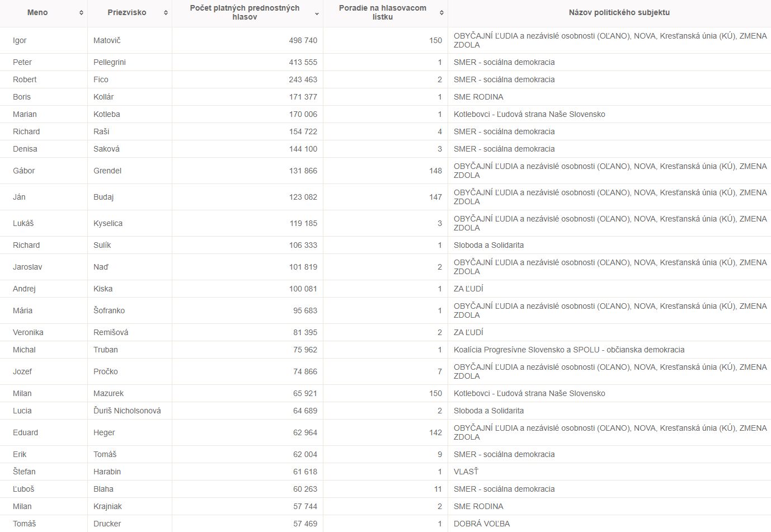Select first name 'Lucia'

click(x=22, y=411)
